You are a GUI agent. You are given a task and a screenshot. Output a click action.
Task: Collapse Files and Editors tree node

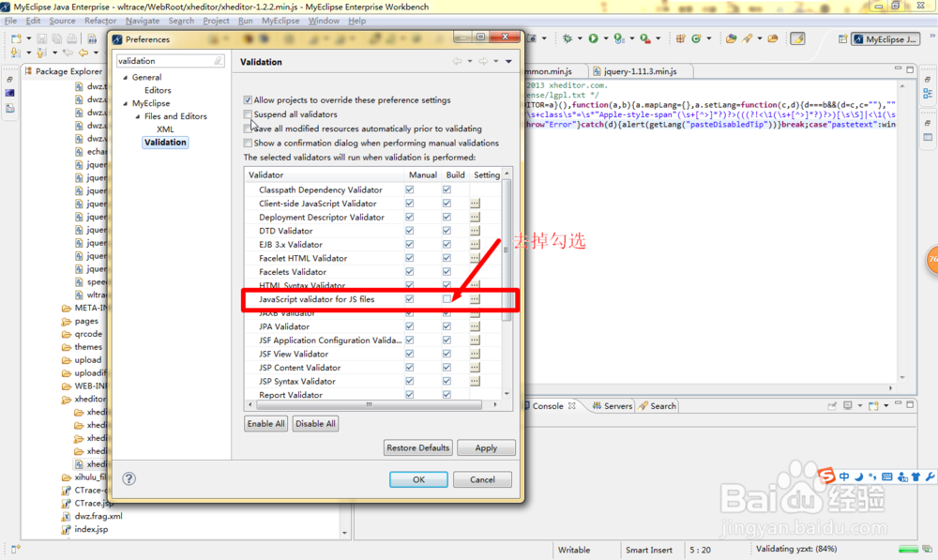point(138,116)
